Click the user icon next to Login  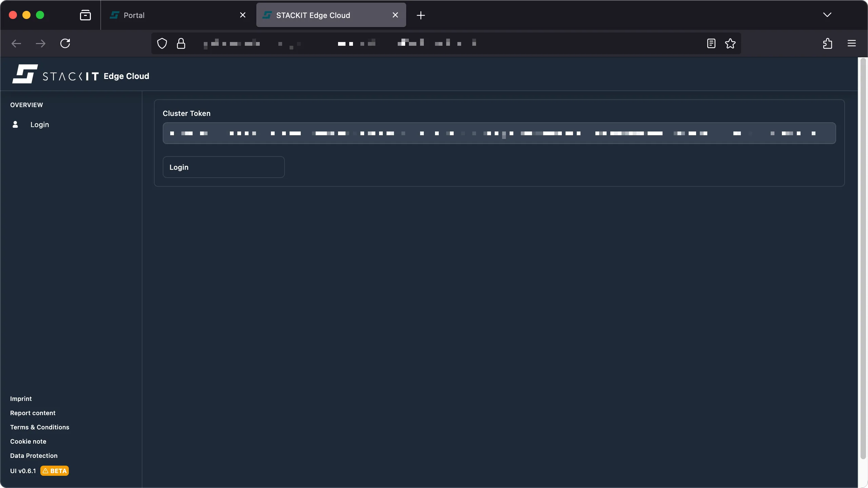click(15, 124)
